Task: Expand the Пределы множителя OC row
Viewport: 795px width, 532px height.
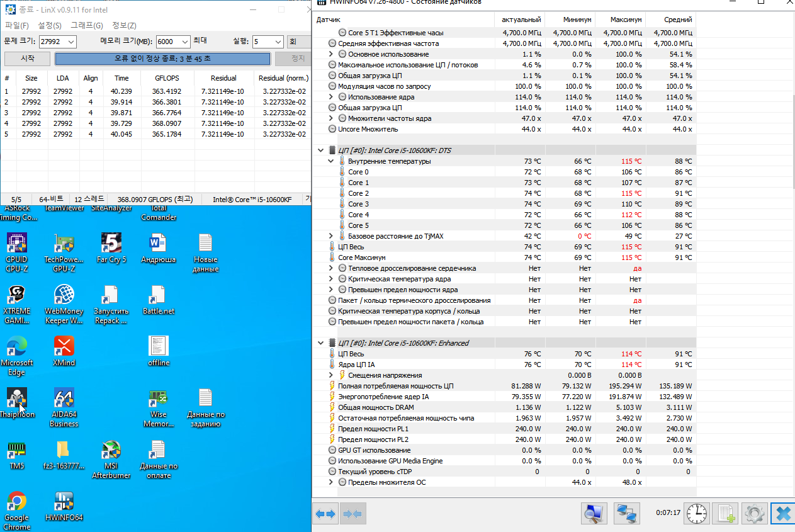Action: 331,482
